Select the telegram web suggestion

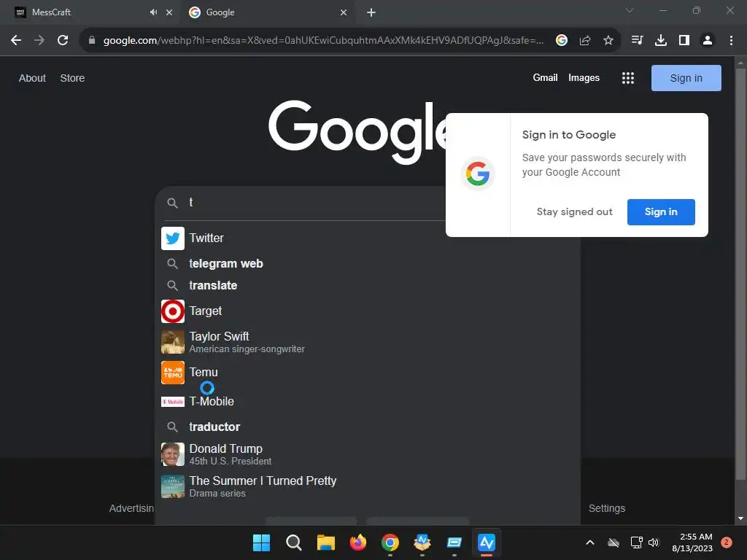368,263
